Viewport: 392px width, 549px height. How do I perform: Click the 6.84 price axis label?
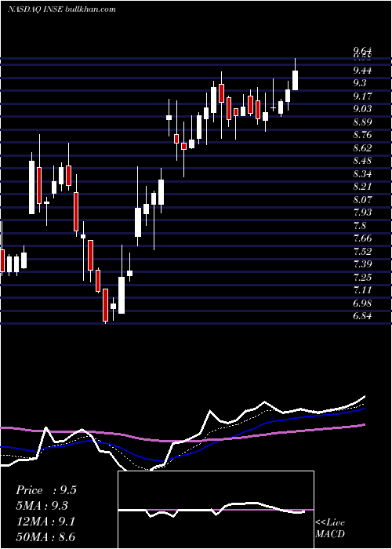(362, 316)
